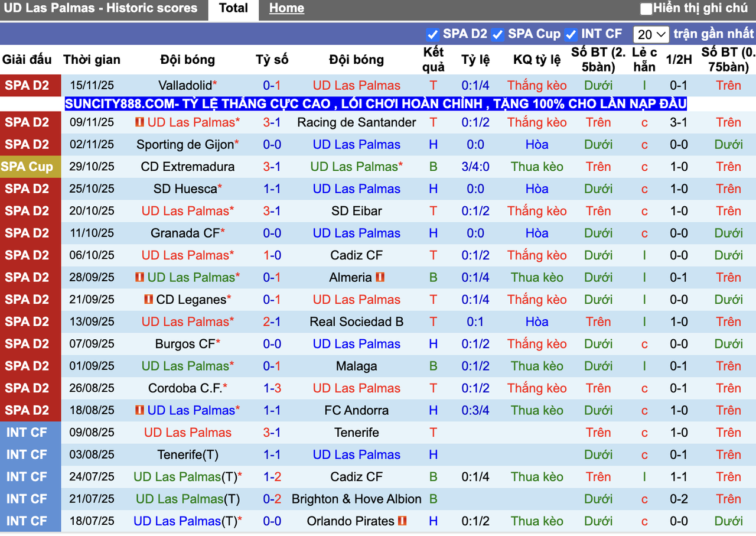Click Tenerife(T) home team 03/08/25

pos(188,454)
